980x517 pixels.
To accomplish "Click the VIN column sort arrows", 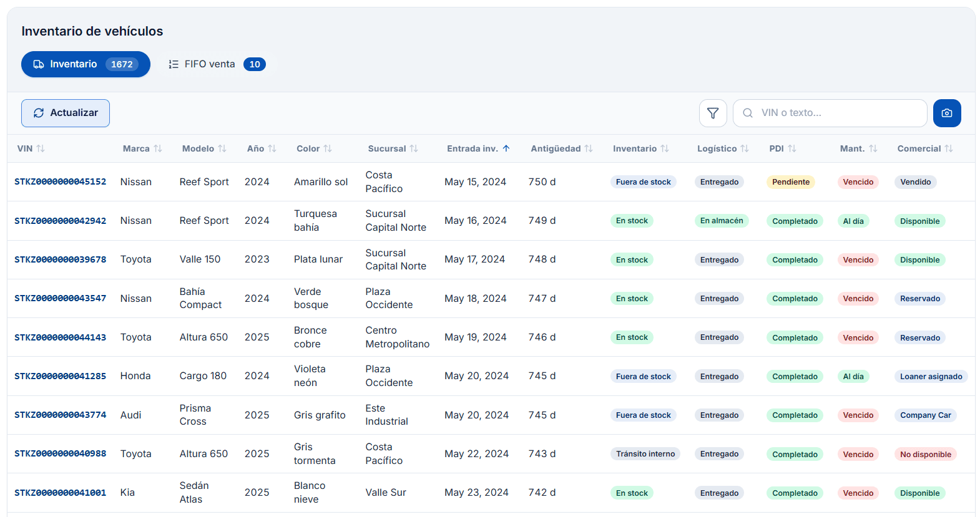I will coord(41,148).
